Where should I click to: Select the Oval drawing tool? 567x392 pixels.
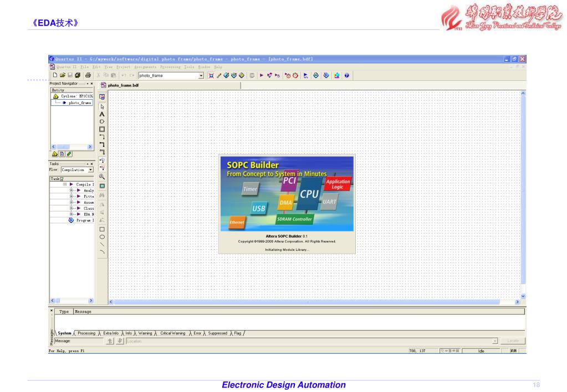pos(103,237)
